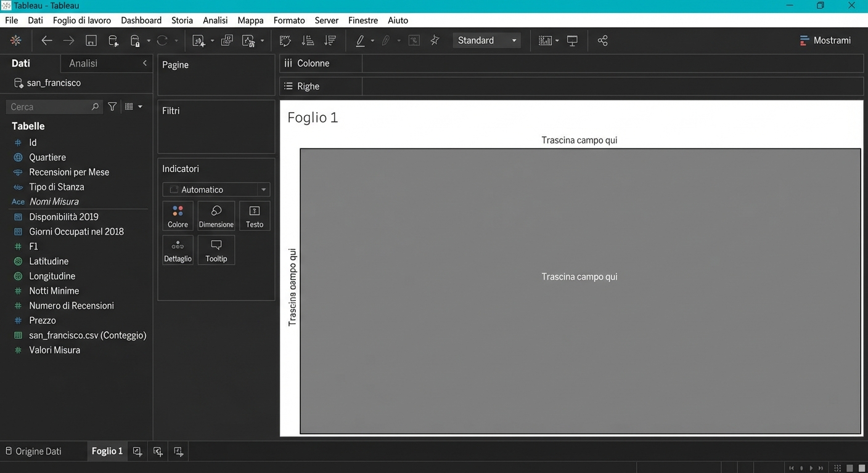
Task: Click the Tooltip button in Indicatori card
Action: 216,251
